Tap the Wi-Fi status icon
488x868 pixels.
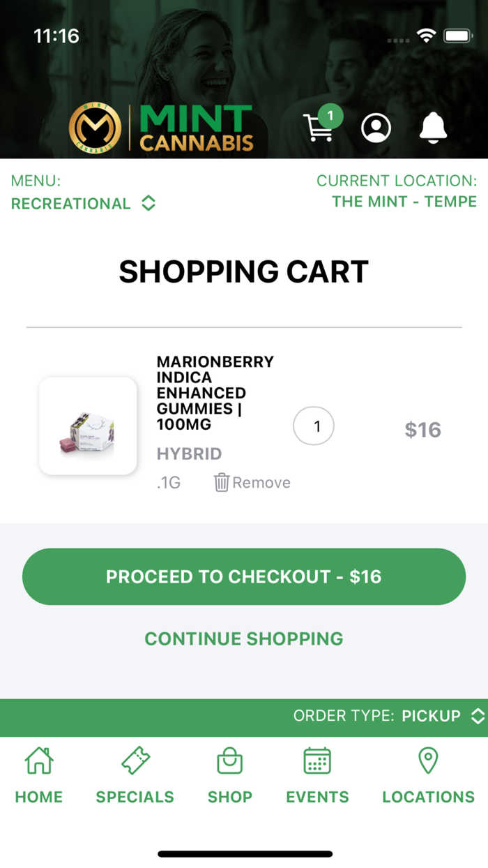coord(427,34)
